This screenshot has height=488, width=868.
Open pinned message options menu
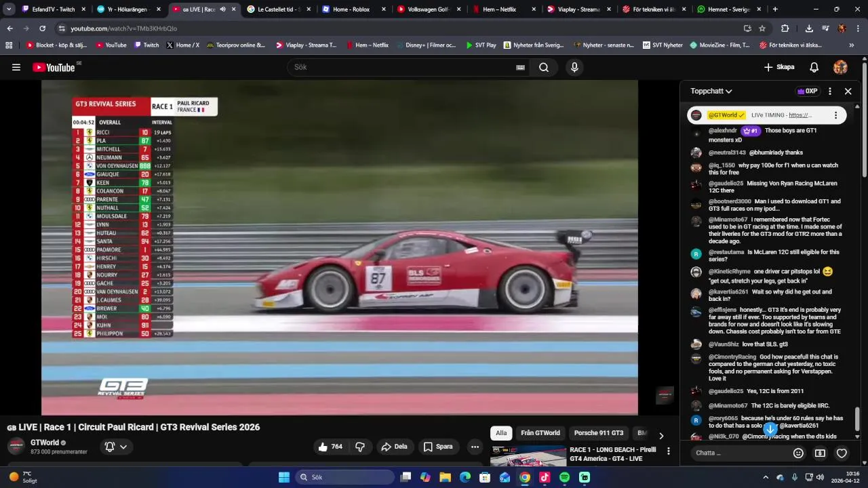[x=835, y=115]
